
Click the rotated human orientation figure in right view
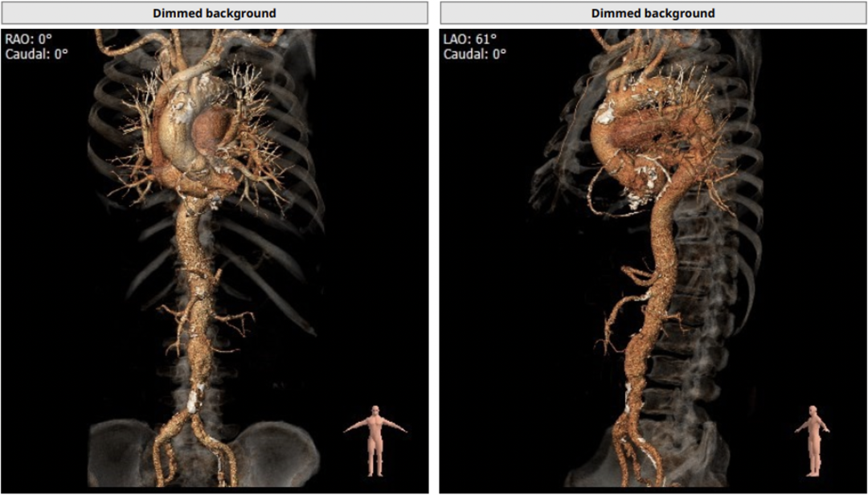click(x=813, y=440)
